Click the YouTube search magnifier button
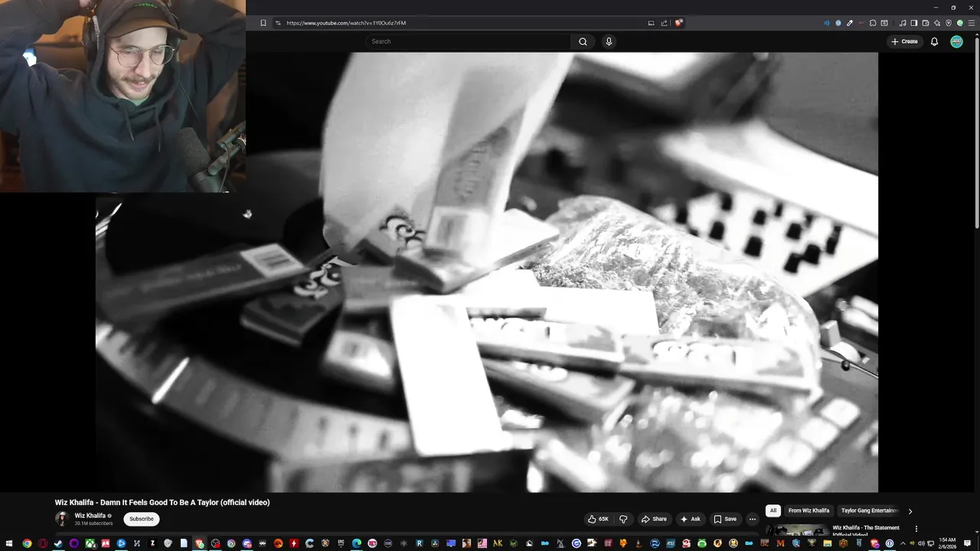This screenshot has width=980, height=551. pos(583,41)
